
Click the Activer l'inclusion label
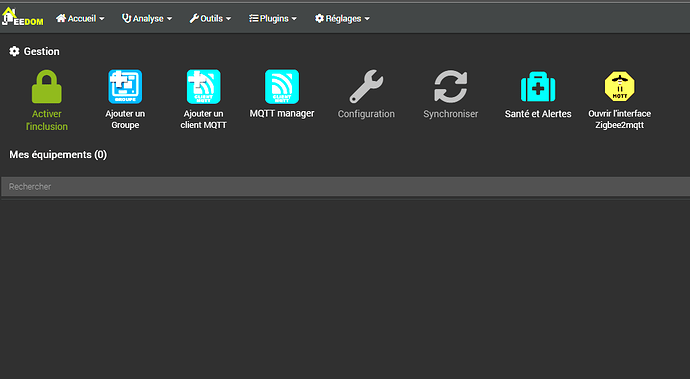(x=47, y=120)
